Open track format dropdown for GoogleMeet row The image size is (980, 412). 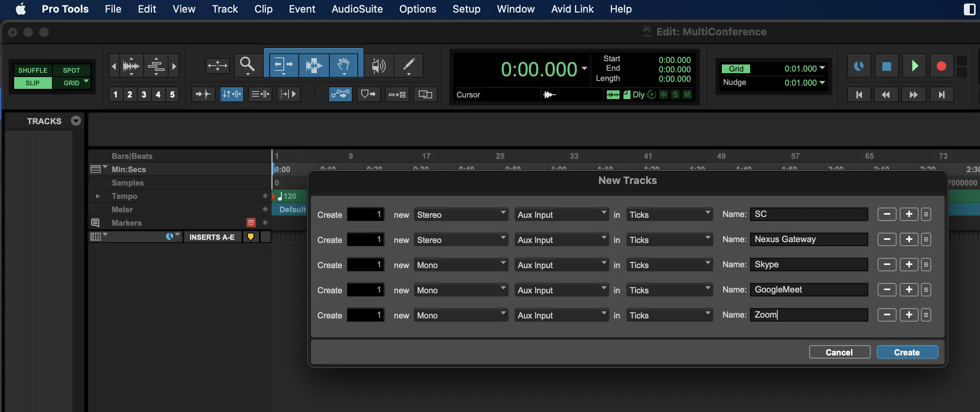click(460, 290)
